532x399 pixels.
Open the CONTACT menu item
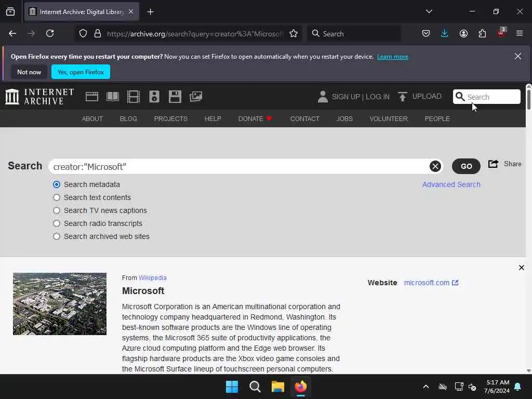(304, 119)
